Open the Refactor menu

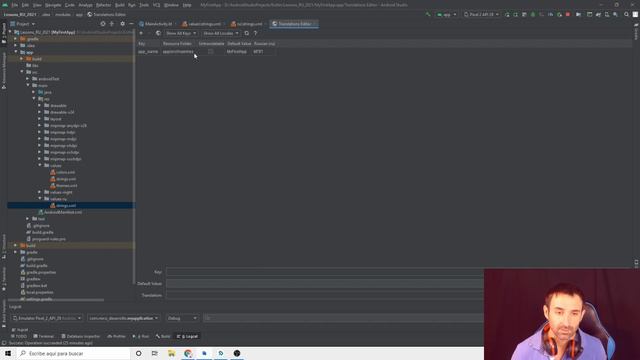pos(103,5)
